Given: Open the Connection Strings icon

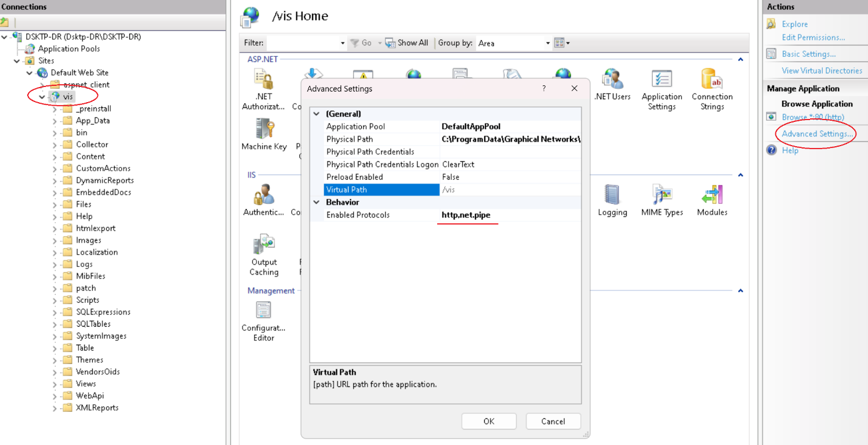Looking at the screenshot, I should pyautogui.click(x=711, y=80).
